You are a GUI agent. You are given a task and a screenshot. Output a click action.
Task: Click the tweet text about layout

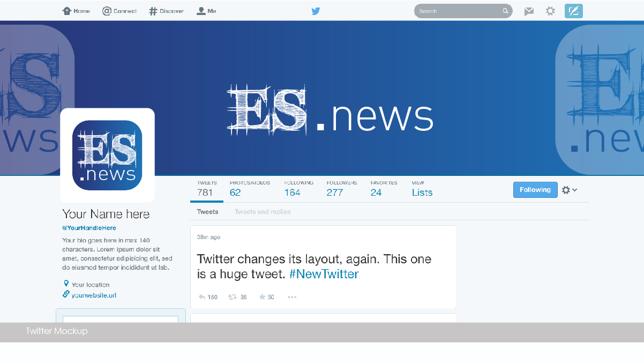314,266
